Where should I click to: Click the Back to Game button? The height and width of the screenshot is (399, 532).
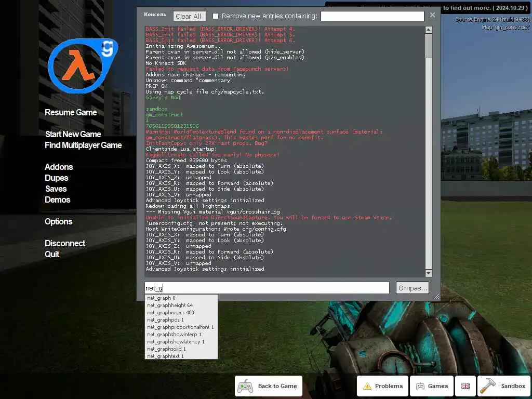269,386
